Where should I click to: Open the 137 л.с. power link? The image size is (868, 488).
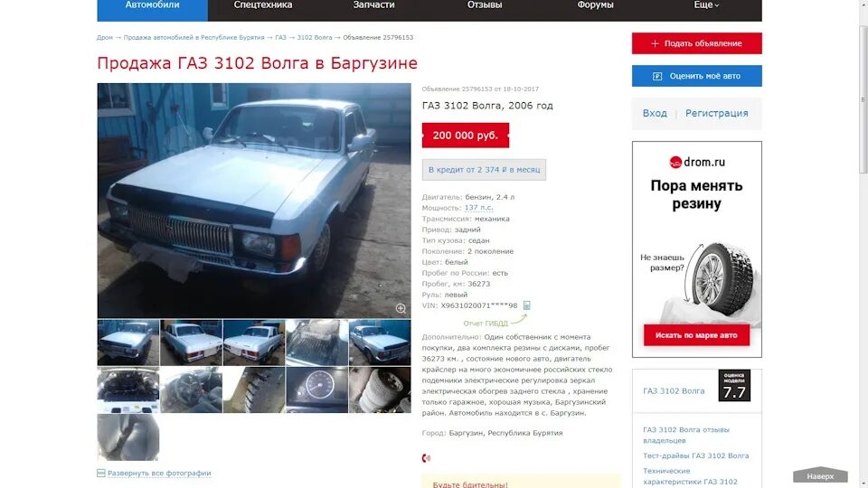pyautogui.click(x=478, y=208)
